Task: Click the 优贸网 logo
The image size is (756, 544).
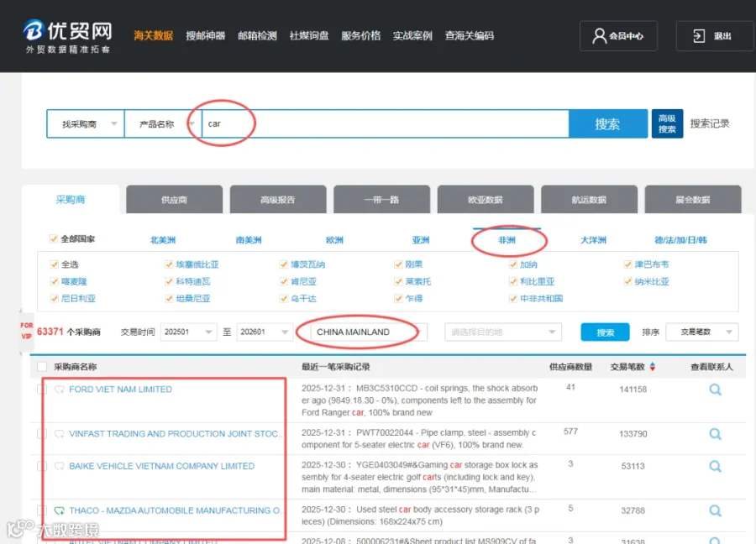Action: (67, 36)
